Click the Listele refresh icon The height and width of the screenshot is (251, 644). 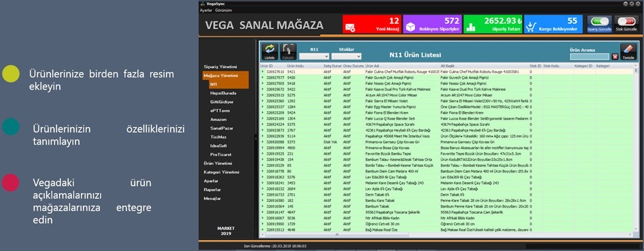coord(269,52)
